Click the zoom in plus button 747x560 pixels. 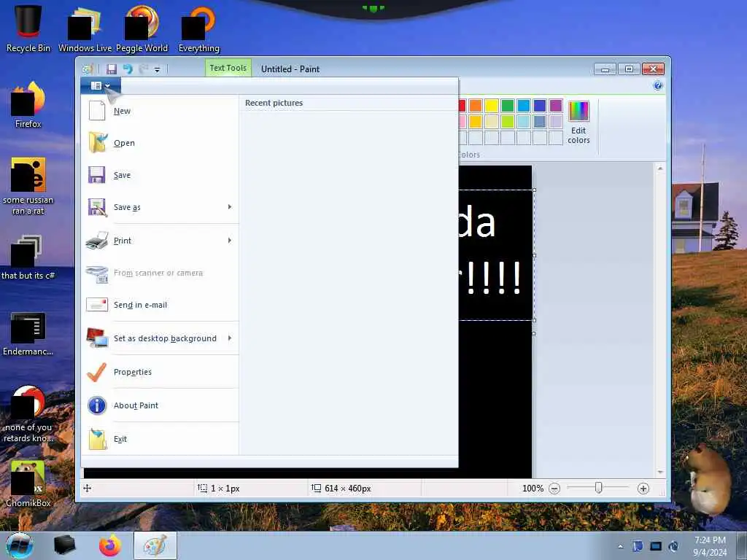[643, 489]
